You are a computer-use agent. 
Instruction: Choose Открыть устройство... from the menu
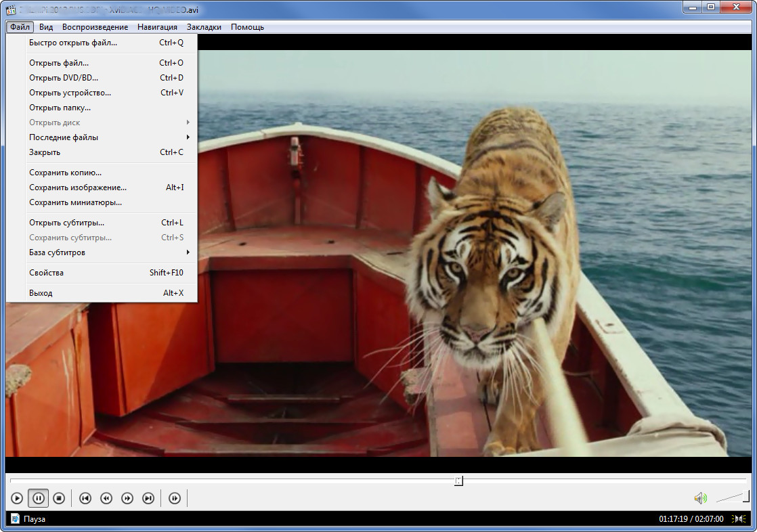[102, 93]
